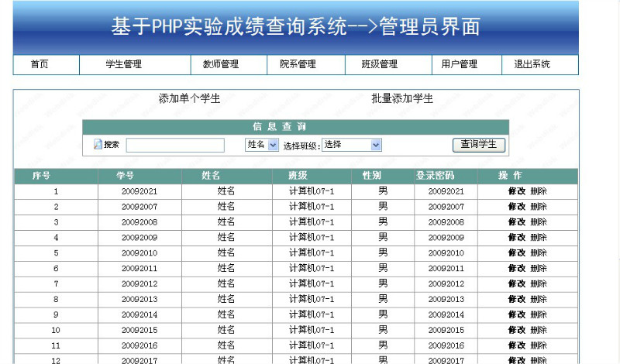Open 用户管理 menu item
This screenshot has height=364, width=620.
pyautogui.click(x=460, y=64)
